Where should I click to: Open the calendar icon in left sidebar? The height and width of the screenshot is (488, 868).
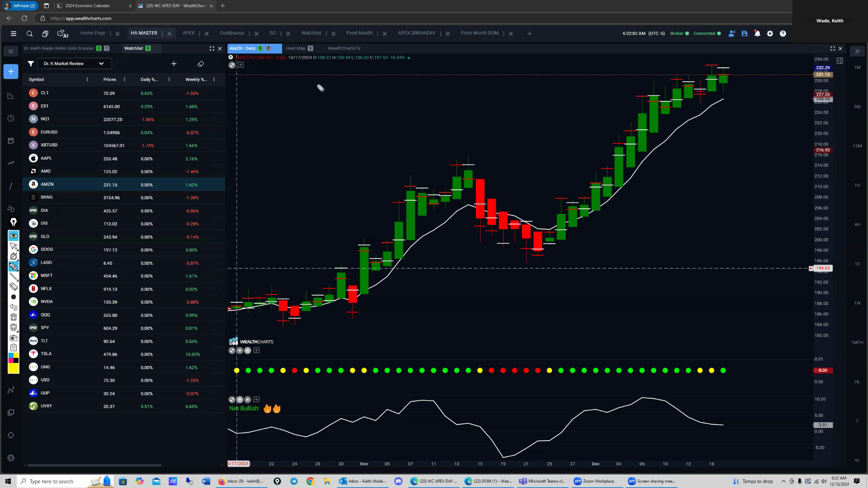[11, 141]
